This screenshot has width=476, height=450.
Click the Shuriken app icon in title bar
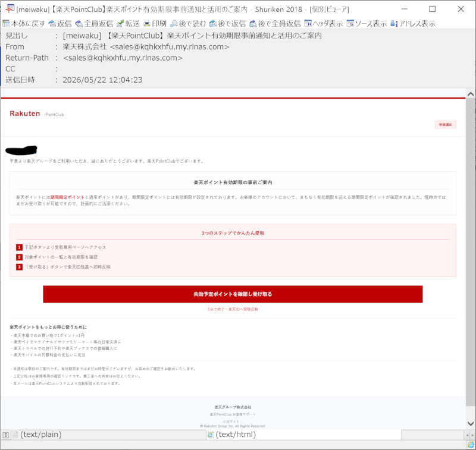pyautogui.click(x=10, y=9)
